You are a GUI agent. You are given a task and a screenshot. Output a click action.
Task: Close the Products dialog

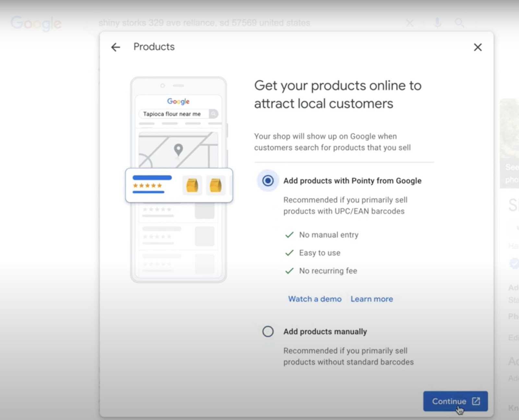pyautogui.click(x=477, y=47)
